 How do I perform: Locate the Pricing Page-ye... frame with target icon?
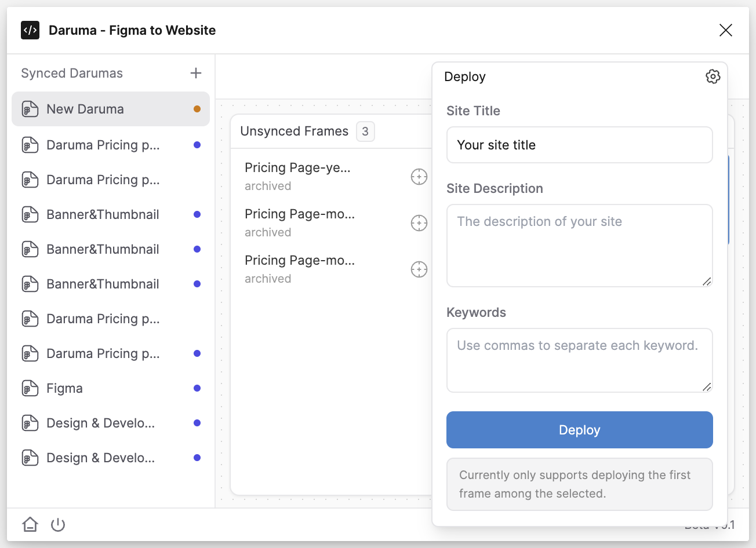[419, 177]
